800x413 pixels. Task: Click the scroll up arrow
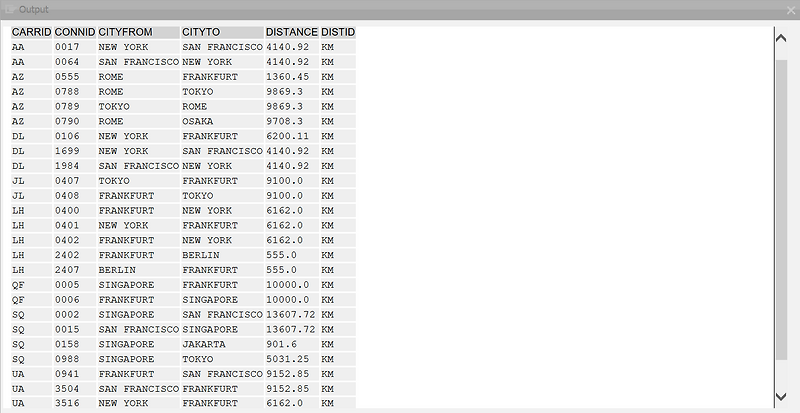pos(781,39)
